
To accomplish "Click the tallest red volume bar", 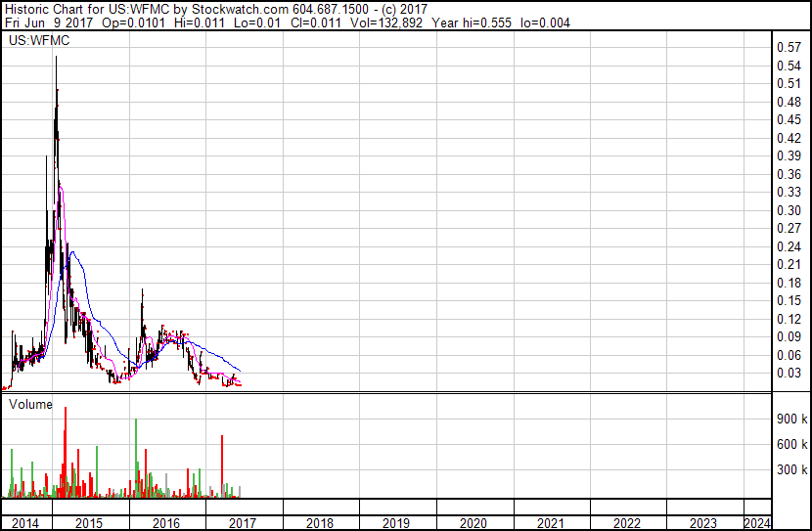I will 66,409.
